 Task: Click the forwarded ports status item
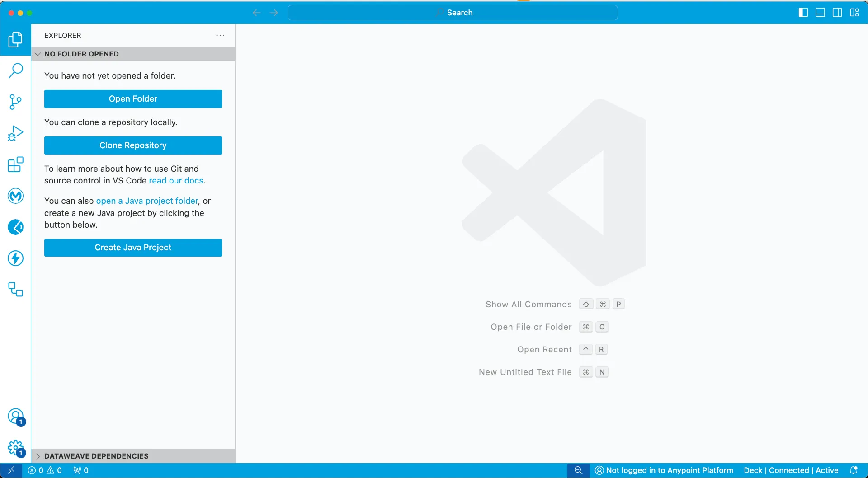click(81, 470)
